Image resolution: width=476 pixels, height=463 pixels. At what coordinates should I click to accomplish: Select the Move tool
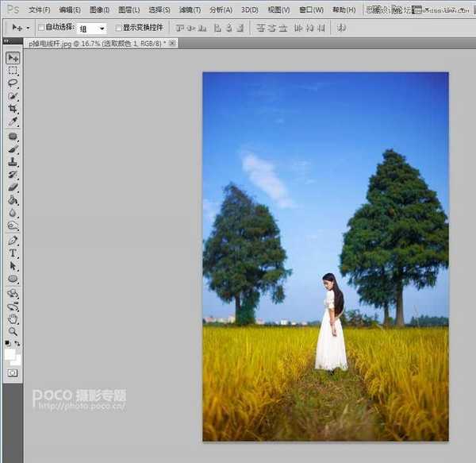point(13,58)
